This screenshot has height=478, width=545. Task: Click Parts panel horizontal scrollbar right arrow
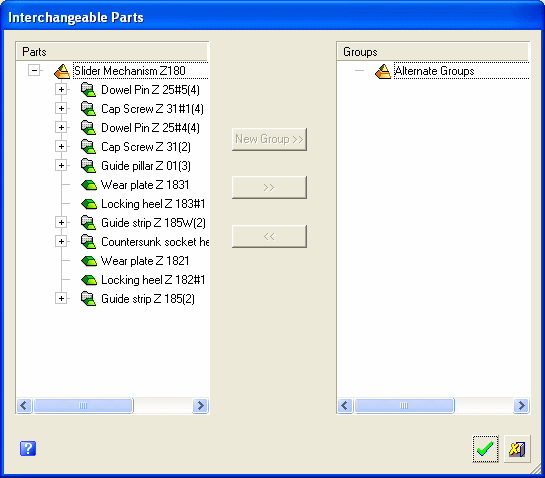pyautogui.click(x=201, y=405)
